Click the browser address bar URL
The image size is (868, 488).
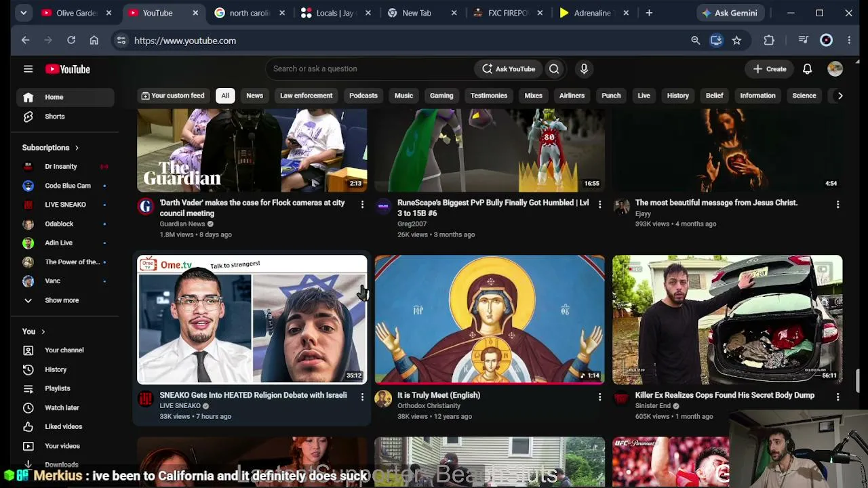pos(185,41)
